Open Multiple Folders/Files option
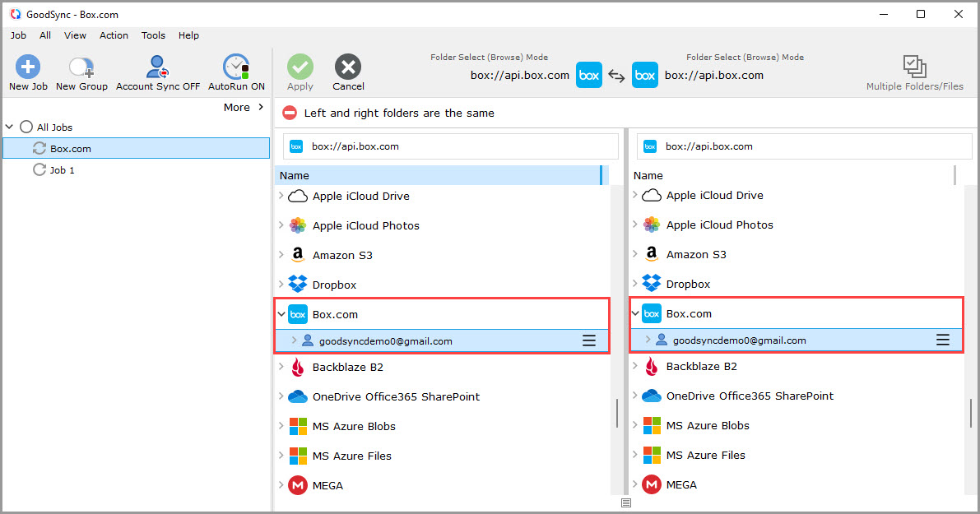980x514 pixels. pos(914,73)
